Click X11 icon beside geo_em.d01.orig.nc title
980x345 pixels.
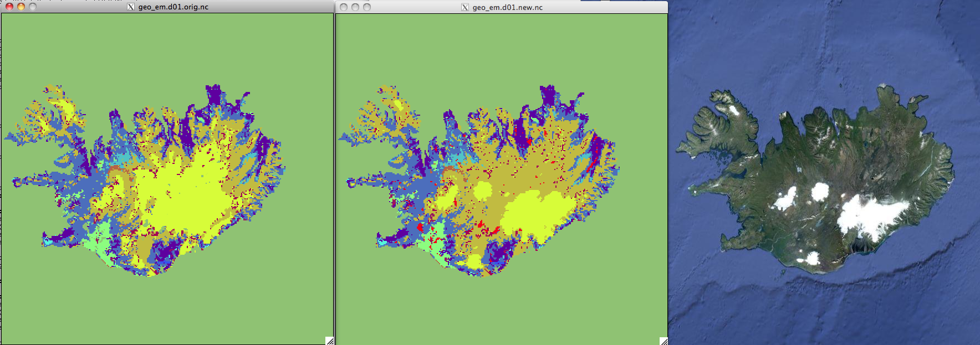pos(131,7)
